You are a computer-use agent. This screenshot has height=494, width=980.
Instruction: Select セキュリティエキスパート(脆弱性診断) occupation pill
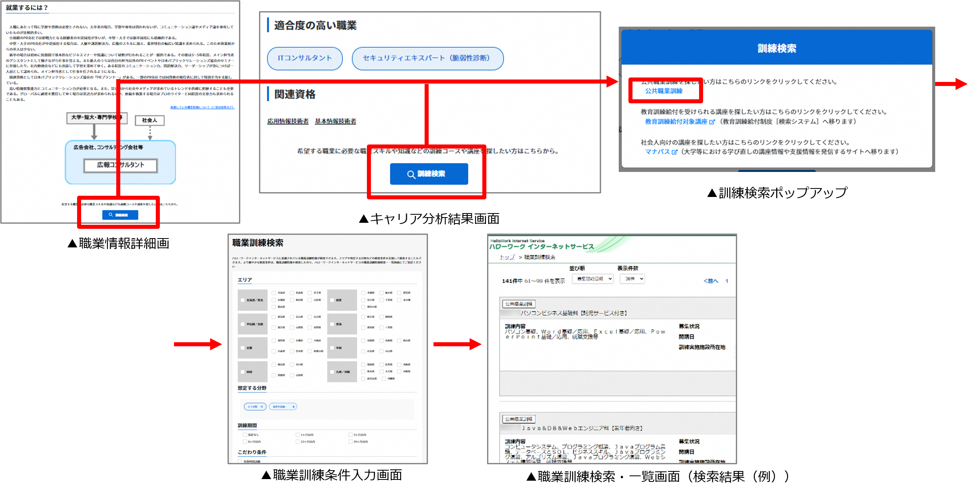427,59
